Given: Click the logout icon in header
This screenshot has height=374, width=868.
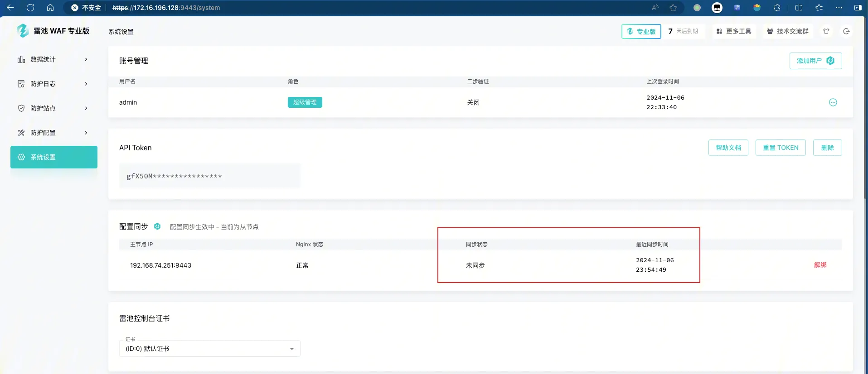Looking at the screenshot, I should [x=846, y=31].
